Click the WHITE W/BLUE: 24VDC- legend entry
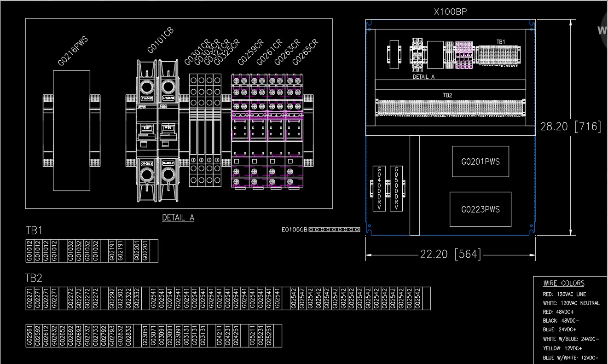 [571, 339]
